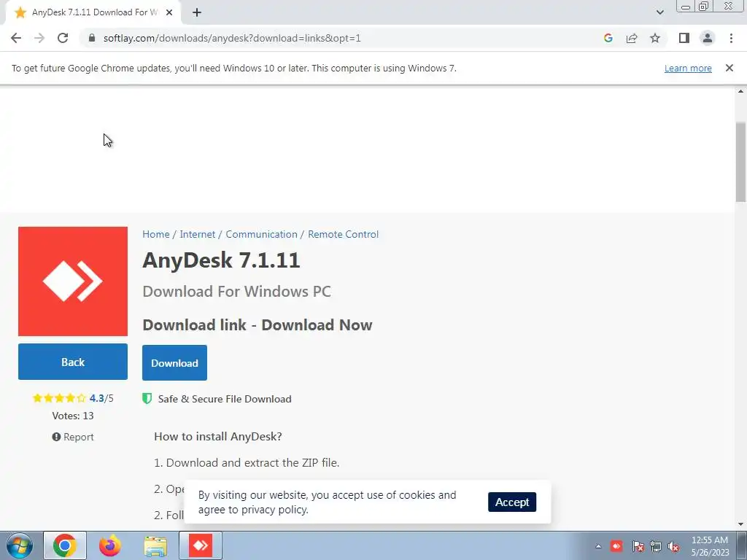The width and height of the screenshot is (747, 560).
Task: Click the AnyDesk 7.1.11 heading
Action: (221, 260)
